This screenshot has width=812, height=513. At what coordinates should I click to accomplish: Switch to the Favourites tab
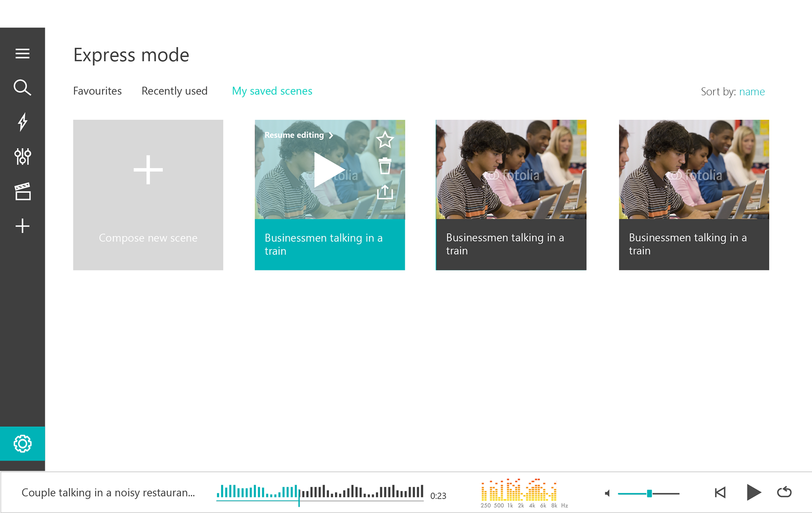point(97,91)
